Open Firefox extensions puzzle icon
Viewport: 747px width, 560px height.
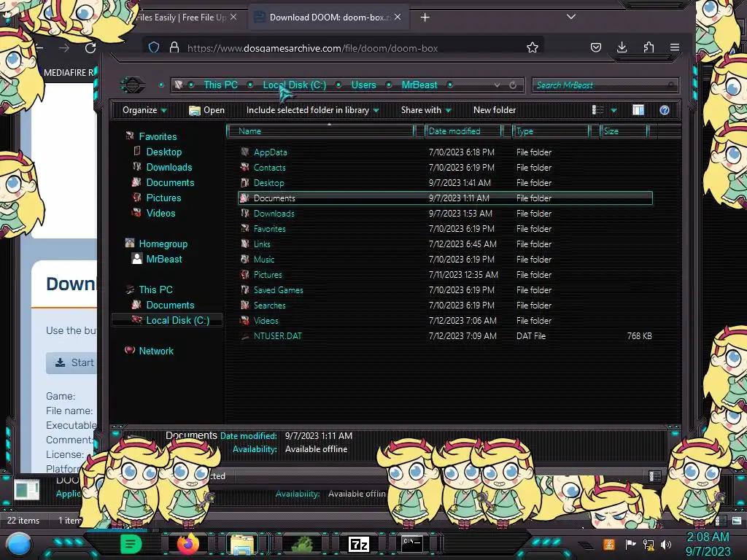pyautogui.click(x=649, y=47)
